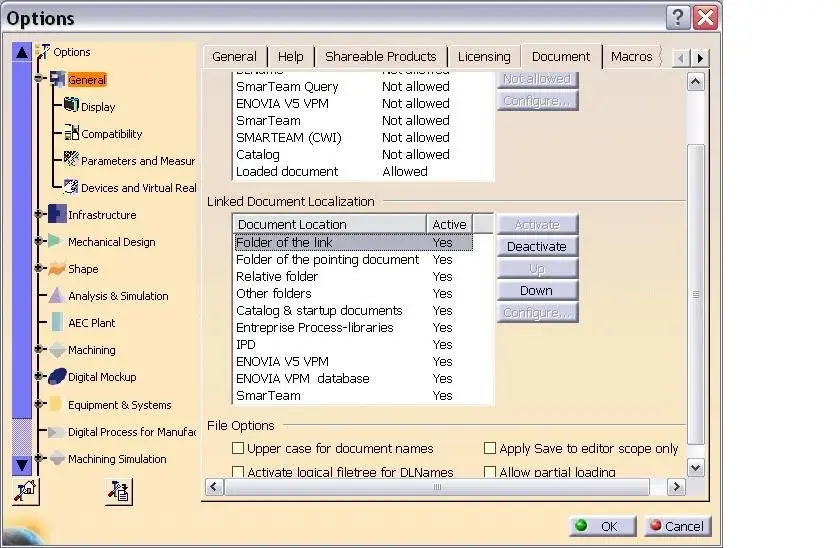Expand the Equipment & Systems node
840x548 pixels.
click(x=39, y=403)
